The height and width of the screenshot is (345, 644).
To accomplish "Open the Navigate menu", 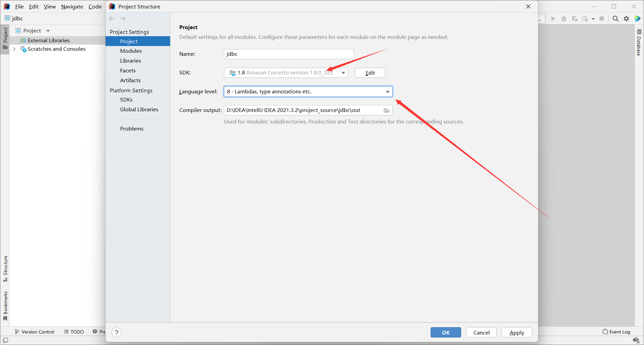I will 72,6.
